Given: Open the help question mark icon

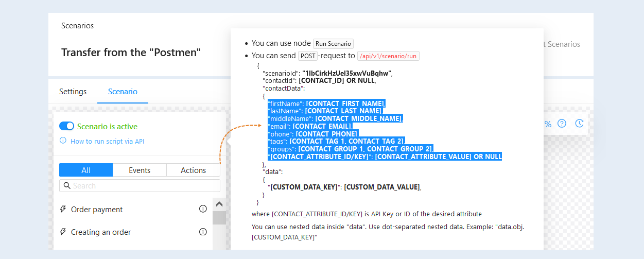Looking at the screenshot, I should pyautogui.click(x=562, y=124).
